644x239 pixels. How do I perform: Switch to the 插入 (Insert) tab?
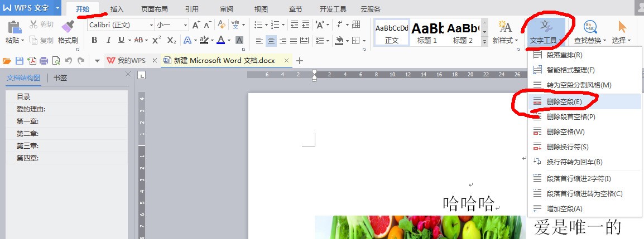point(117,9)
